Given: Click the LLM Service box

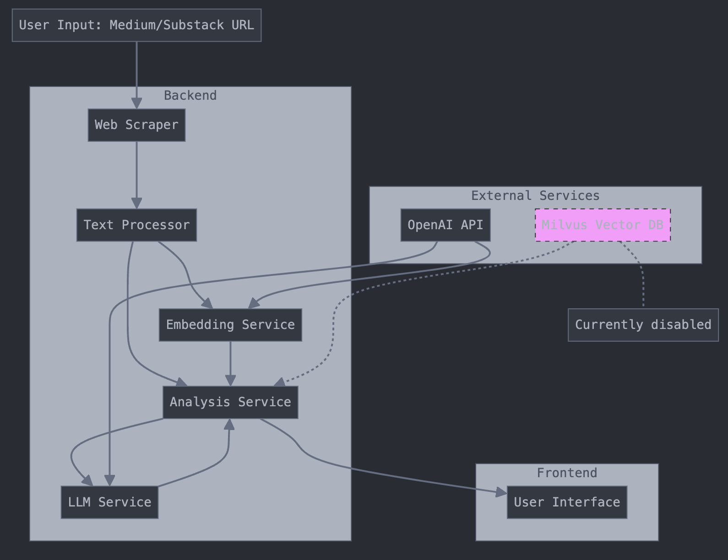Looking at the screenshot, I should click(109, 502).
